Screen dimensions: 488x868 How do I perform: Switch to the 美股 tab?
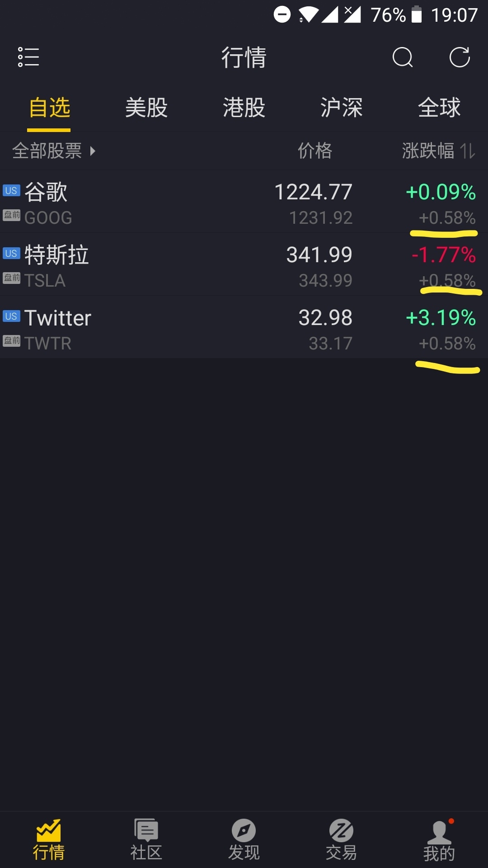point(146,108)
